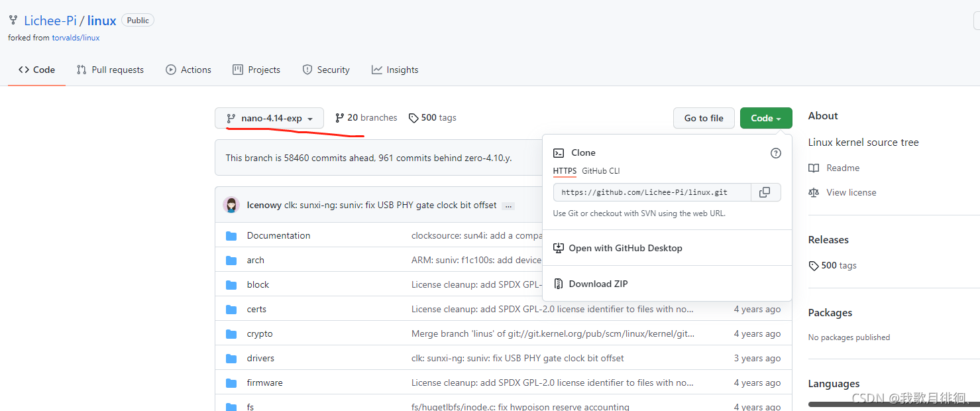Click the languages color bar
The width and height of the screenshot is (980, 411).
click(894, 404)
